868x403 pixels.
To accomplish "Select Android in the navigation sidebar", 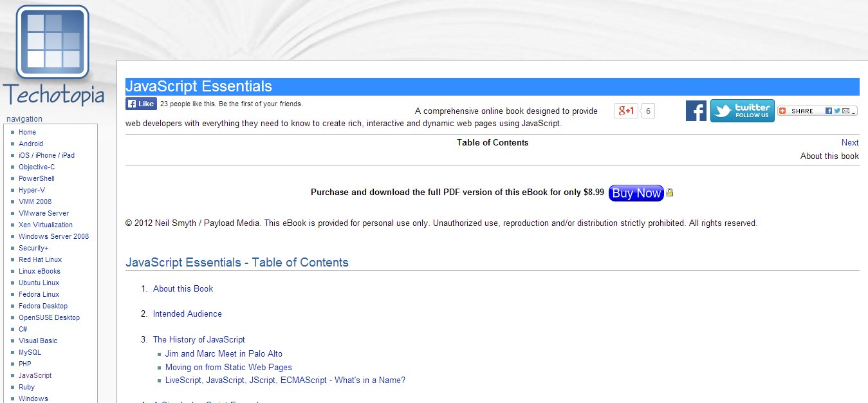I will [31, 144].
